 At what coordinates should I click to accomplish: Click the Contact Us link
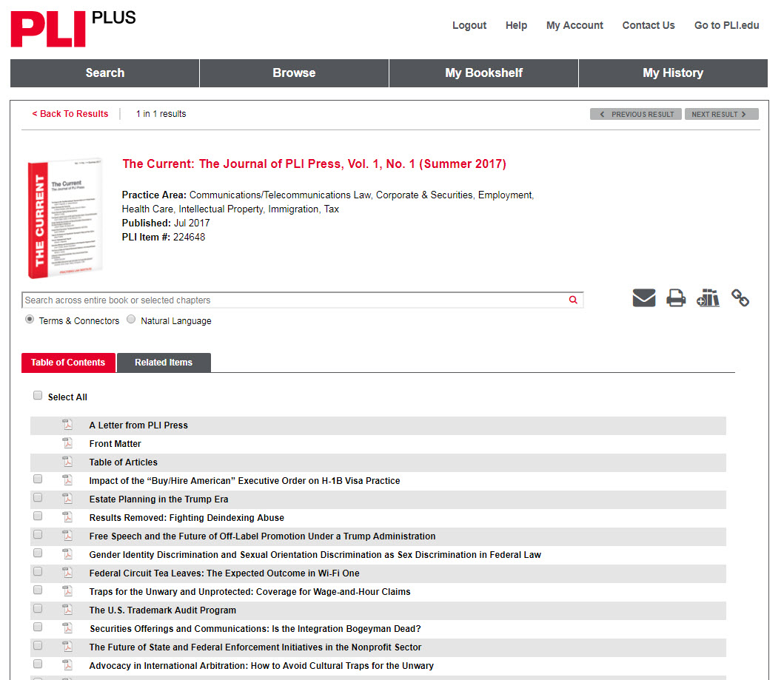tap(649, 25)
